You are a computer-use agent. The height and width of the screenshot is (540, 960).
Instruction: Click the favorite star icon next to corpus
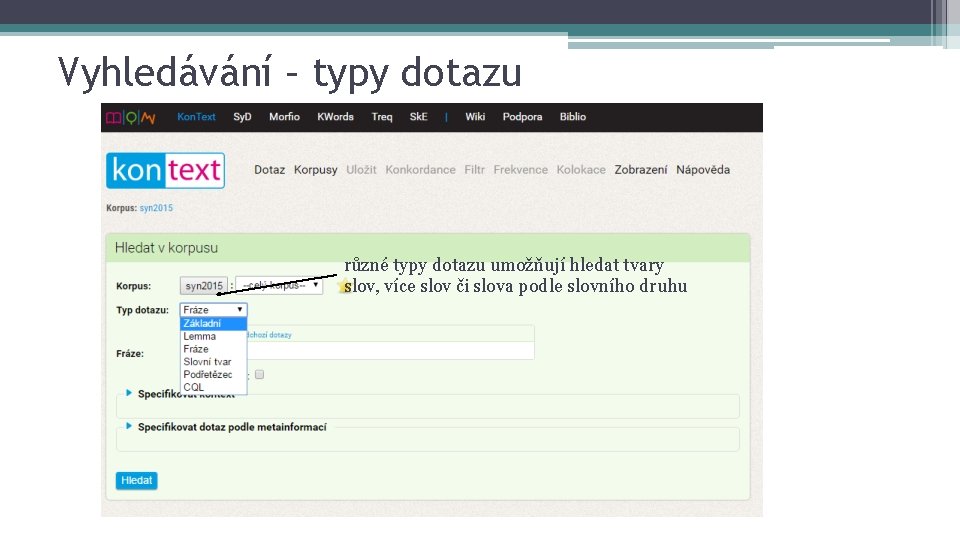[343, 286]
